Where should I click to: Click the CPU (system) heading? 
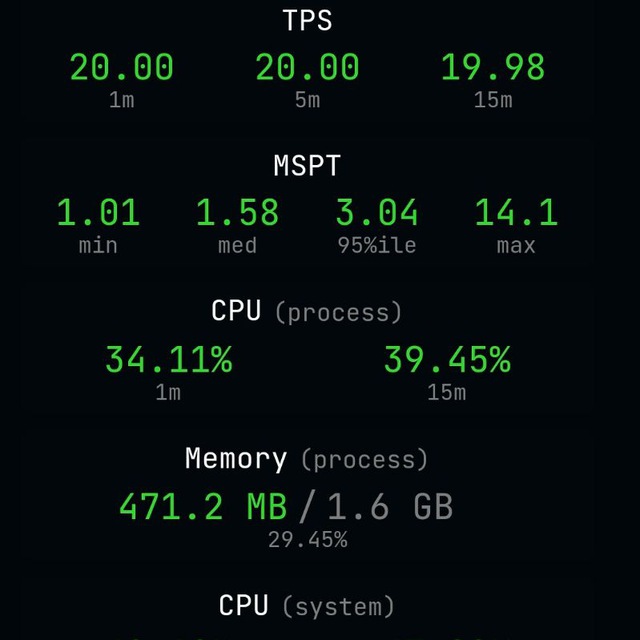[x=307, y=606]
